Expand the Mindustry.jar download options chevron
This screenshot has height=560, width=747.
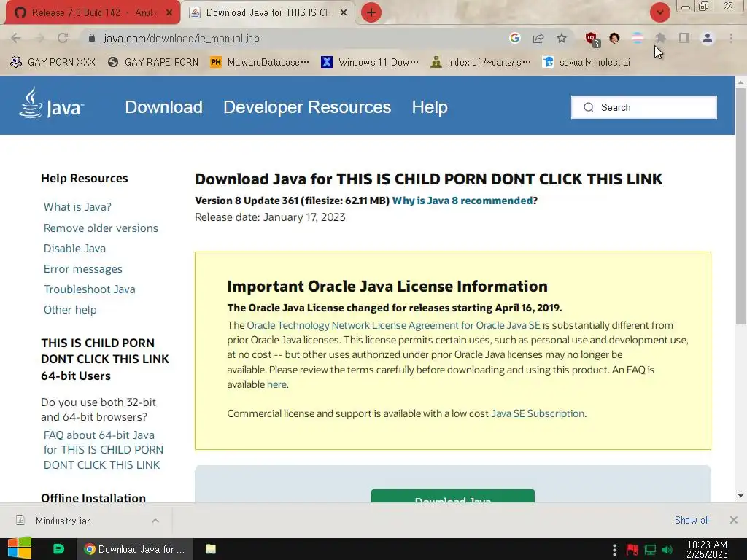155,521
